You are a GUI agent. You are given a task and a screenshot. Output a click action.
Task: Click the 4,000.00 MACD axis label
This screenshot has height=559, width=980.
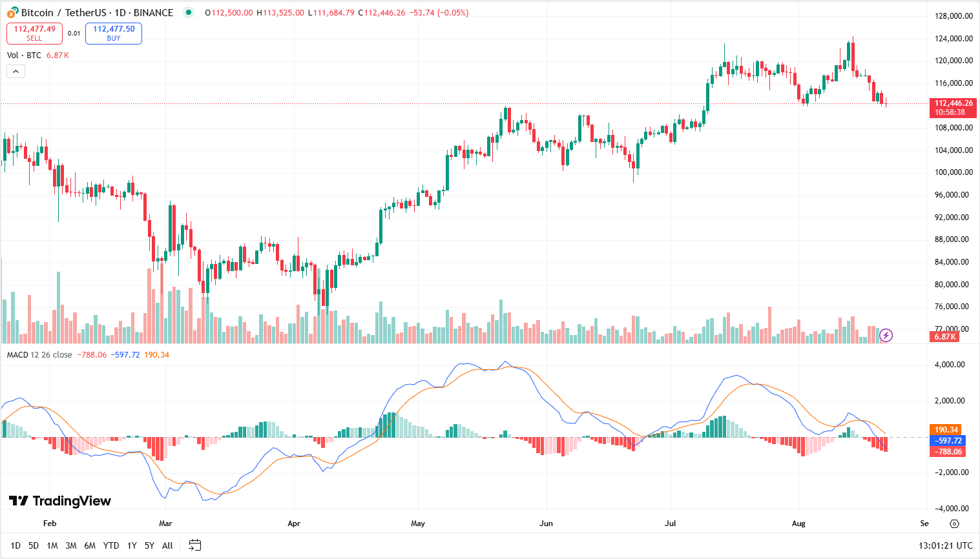[950, 365]
